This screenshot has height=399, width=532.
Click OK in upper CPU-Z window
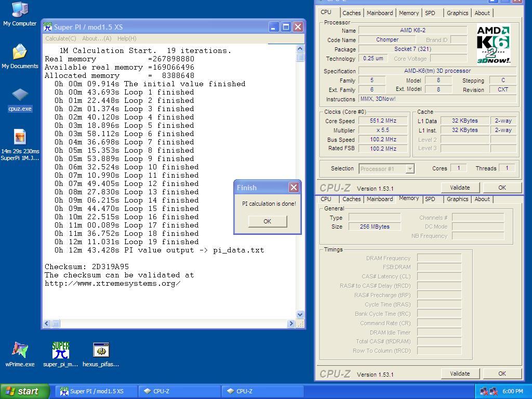pyautogui.click(x=502, y=188)
